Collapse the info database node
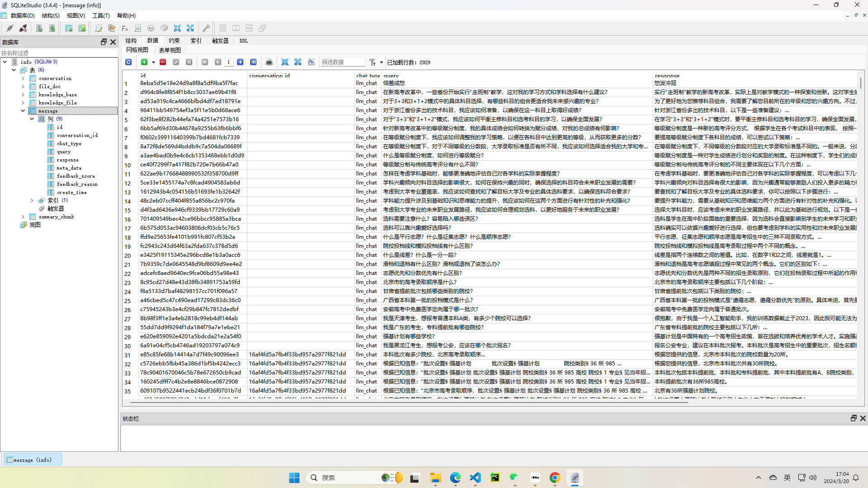The width and height of the screenshot is (868, 488). coord(5,62)
